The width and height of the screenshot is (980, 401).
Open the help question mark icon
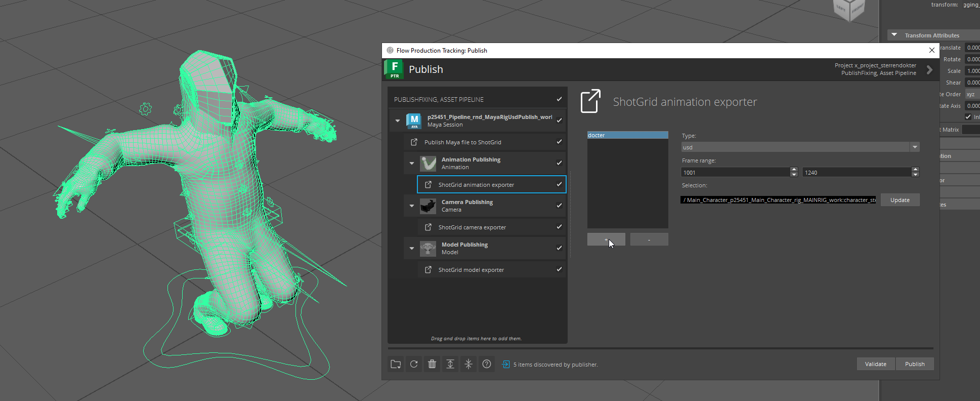click(487, 364)
